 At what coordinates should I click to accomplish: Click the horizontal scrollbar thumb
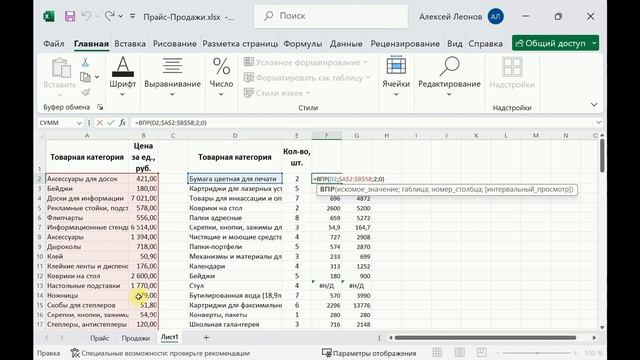pyautogui.click(x=485, y=338)
